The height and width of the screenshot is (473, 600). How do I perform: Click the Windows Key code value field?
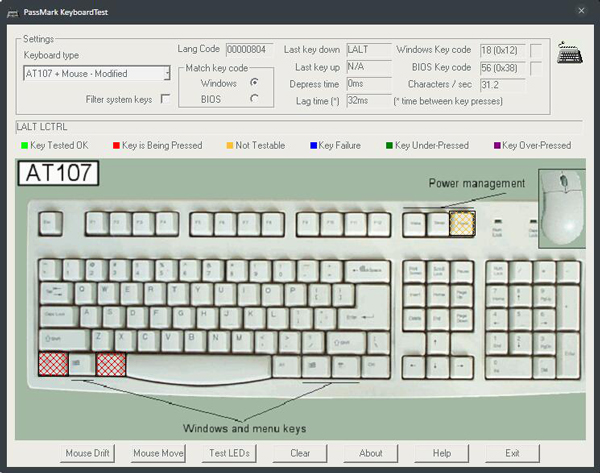click(x=503, y=50)
